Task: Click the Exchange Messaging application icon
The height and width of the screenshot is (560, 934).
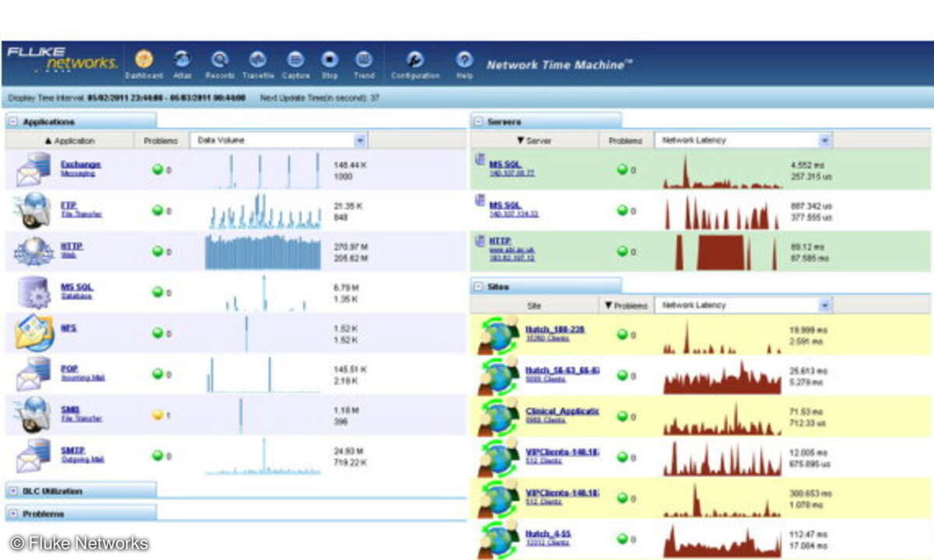Action: click(34, 169)
